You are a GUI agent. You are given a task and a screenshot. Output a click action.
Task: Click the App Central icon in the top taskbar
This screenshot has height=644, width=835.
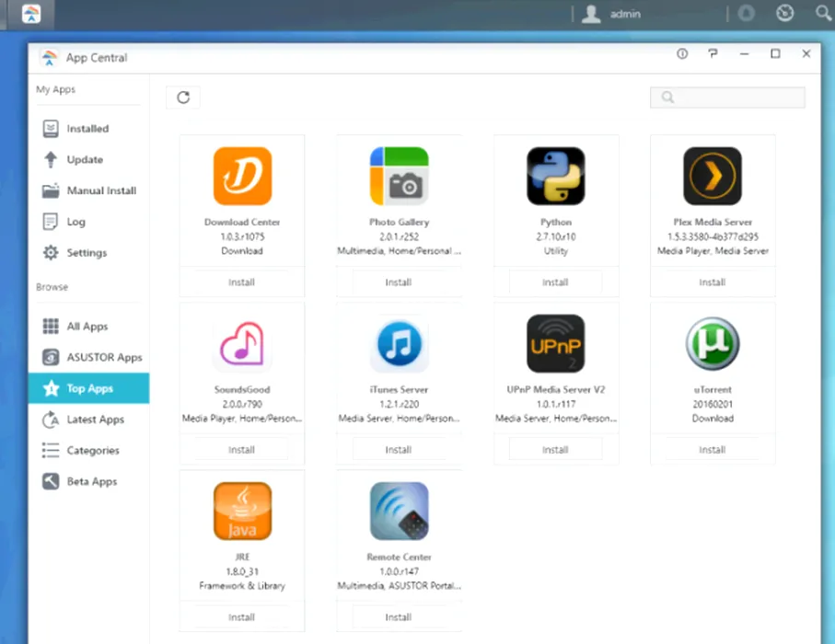click(x=31, y=14)
